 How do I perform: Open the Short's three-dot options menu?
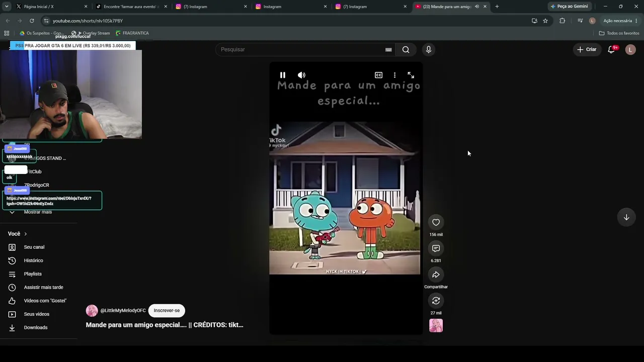point(394,75)
